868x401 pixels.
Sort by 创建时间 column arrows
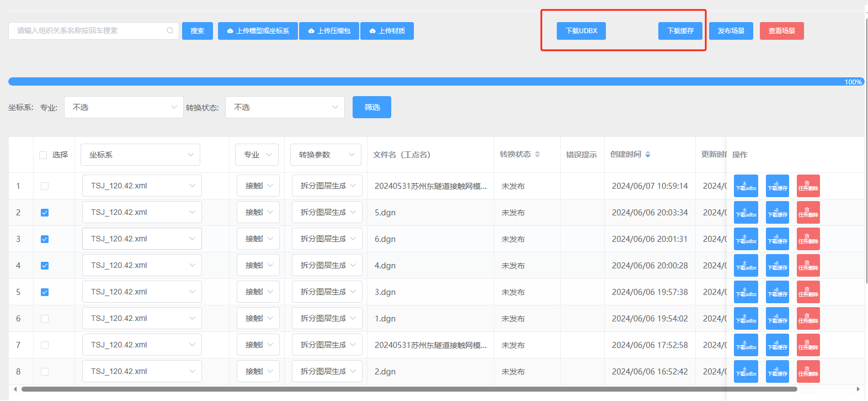click(648, 155)
